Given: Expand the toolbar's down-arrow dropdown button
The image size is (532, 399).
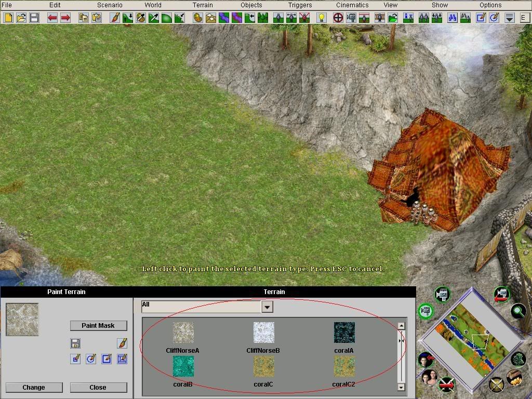Looking at the screenshot, I should (x=510, y=18).
